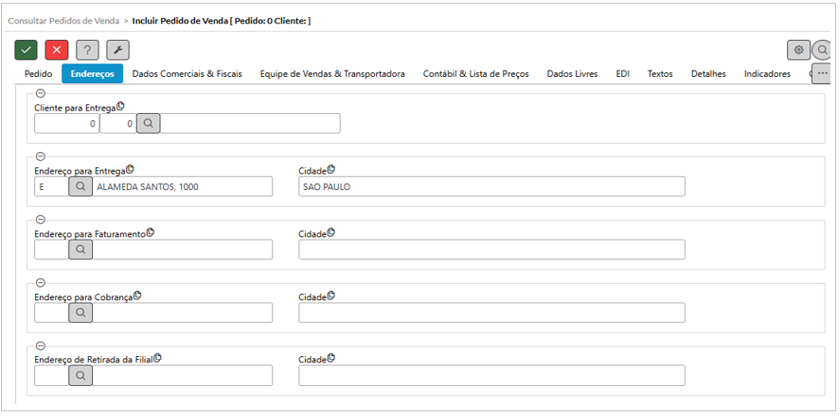This screenshot has height=416, width=840.
Task: Click the Endereço para Cobrança code field
Action: [52, 313]
